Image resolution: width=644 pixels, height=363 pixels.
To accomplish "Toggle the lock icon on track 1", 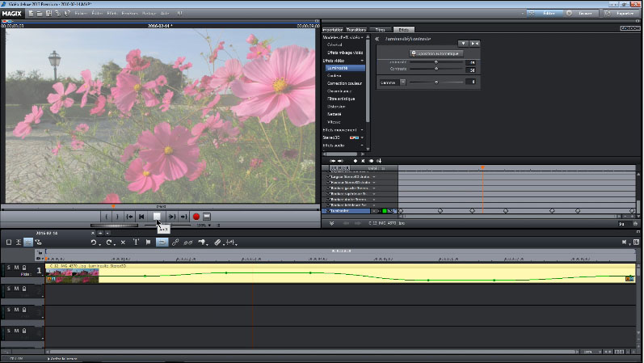I will (25, 267).
